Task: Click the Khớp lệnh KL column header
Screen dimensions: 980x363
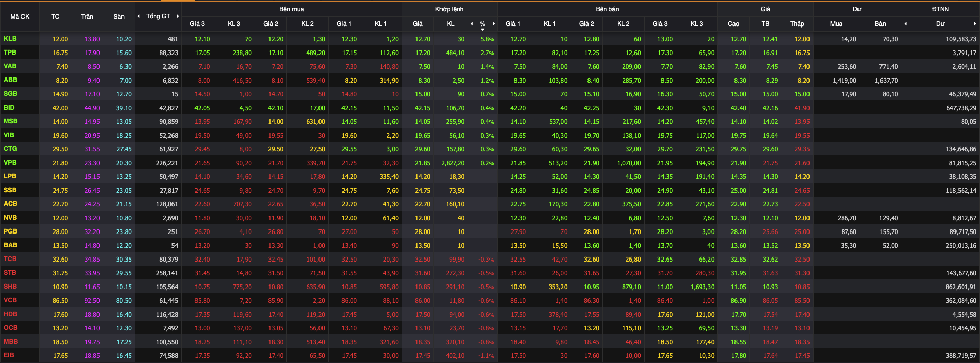Action: tap(451, 24)
